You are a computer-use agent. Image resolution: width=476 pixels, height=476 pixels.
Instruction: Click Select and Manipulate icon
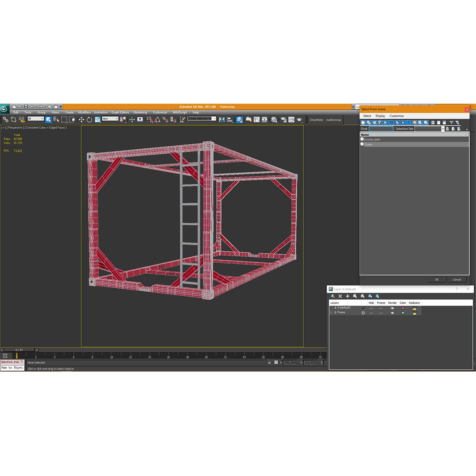pyautogui.click(x=132, y=119)
